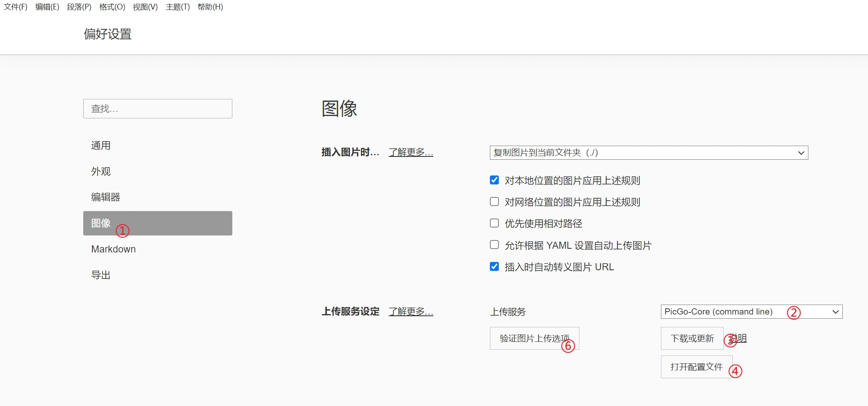Select "通用" in the settings sidebar

[101, 146]
